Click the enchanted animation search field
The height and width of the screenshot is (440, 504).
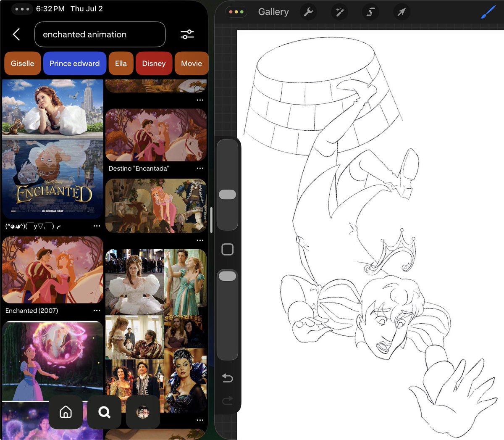coord(100,34)
